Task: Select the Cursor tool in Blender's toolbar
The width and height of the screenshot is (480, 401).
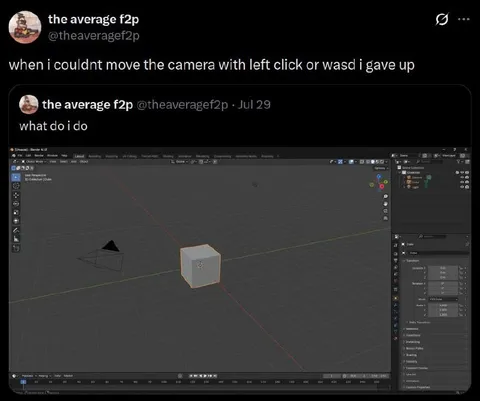Action: [16, 186]
